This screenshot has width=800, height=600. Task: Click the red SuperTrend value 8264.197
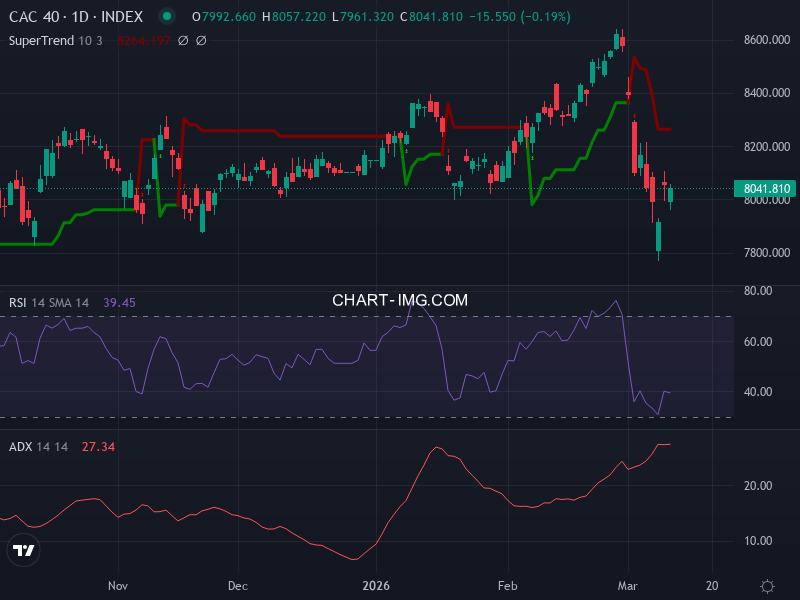point(143,40)
